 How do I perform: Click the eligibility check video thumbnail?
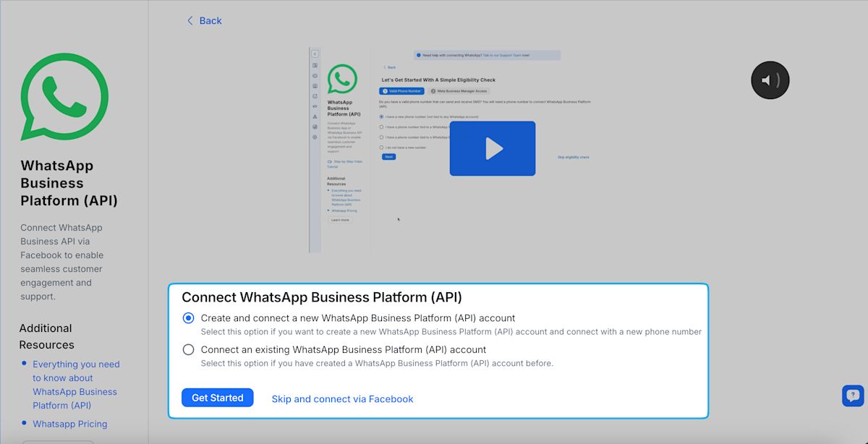click(493, 148)
